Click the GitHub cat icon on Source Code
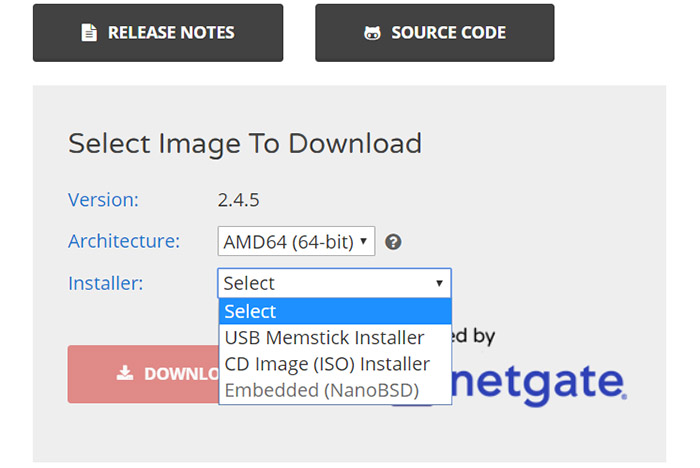The image size is (700, 468). (x=372, y=33)
